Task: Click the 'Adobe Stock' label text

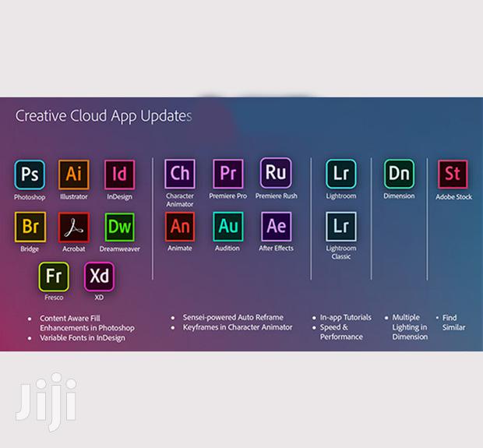Action: 453,196
